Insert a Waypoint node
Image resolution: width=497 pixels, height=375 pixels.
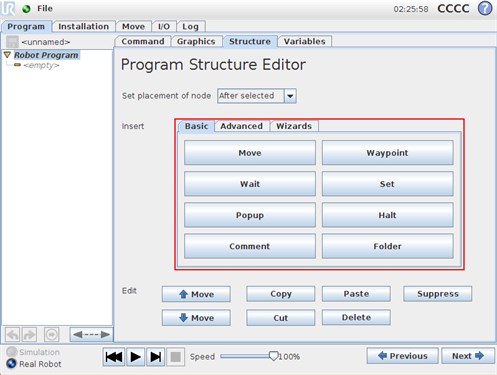point(387,153)
